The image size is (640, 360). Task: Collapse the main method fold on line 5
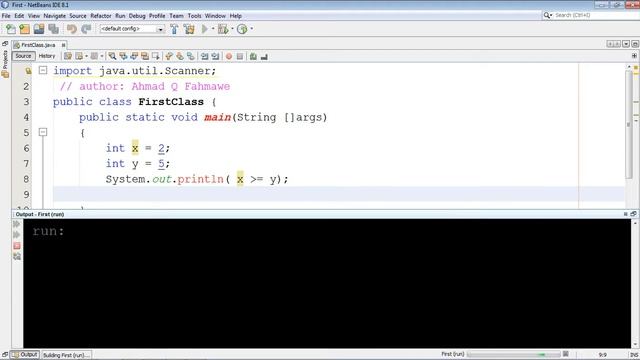pos(43,132)
